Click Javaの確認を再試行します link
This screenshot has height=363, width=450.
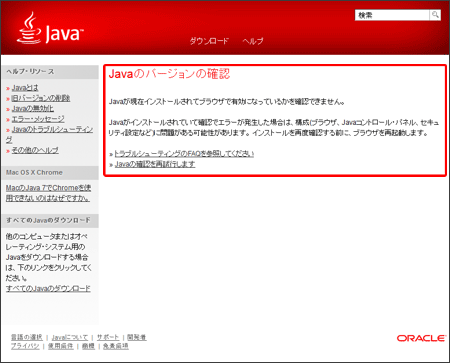click(x=155, y=164)
